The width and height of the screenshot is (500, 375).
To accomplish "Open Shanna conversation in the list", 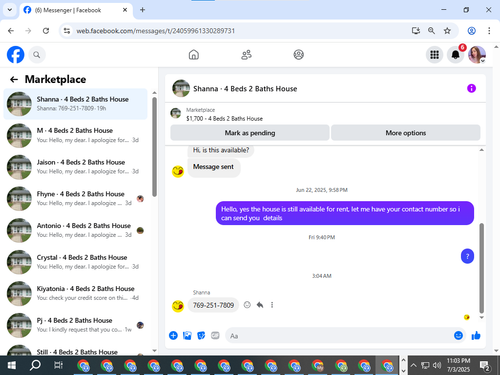I will click(75, 104).
